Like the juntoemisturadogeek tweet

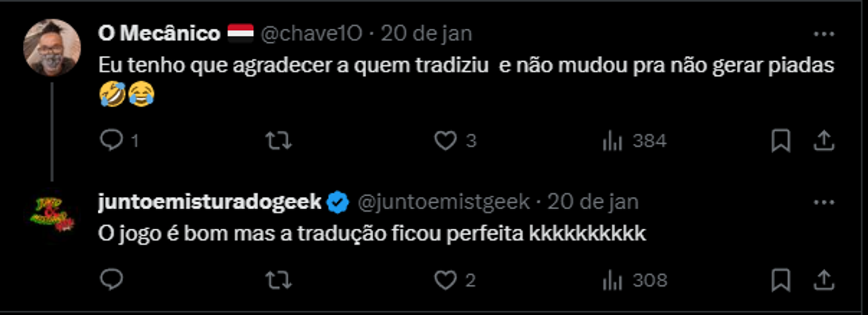pyautogui.click(x=445, y=280)
